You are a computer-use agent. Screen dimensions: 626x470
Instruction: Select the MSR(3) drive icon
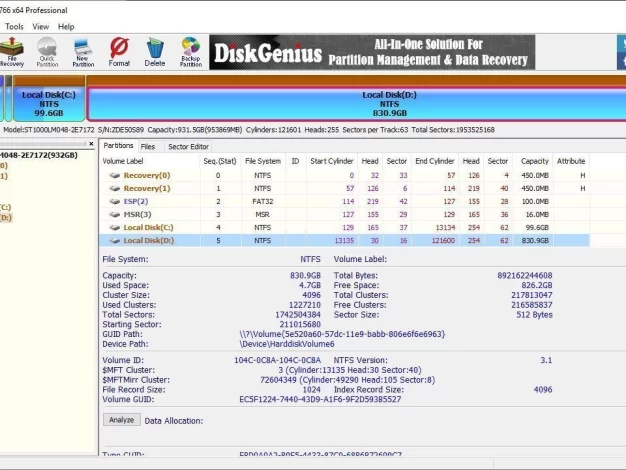pos(115,214)
